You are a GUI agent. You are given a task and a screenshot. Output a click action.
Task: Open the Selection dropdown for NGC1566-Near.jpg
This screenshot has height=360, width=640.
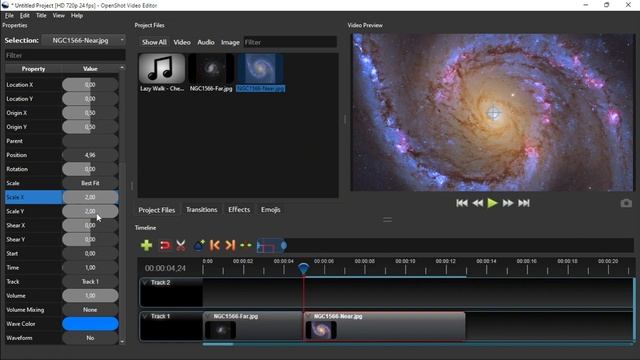coord(84,40)
